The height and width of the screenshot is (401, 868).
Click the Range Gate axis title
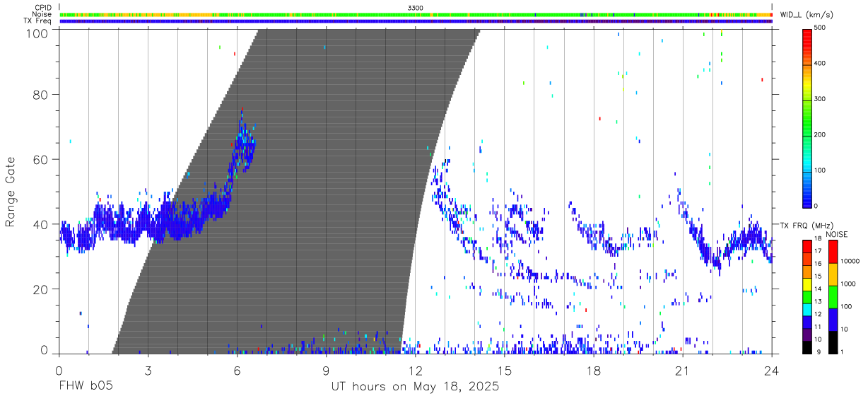[11, 192]
